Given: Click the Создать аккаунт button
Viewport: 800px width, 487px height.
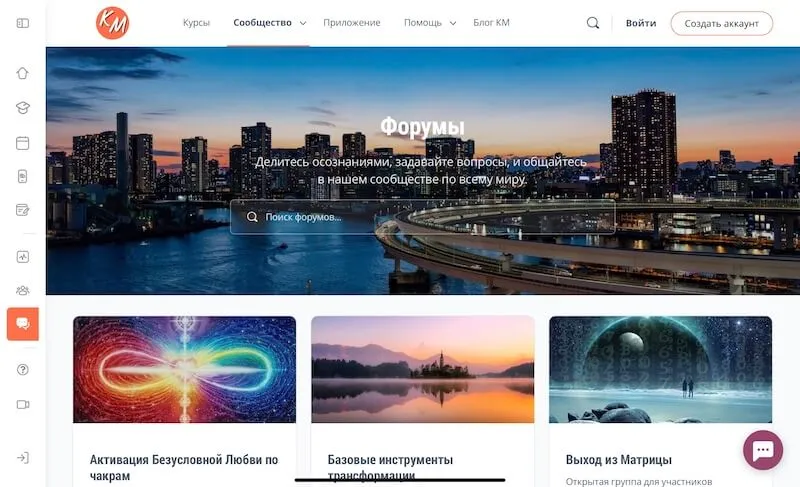Looking at the screenshot, I should [721, 23].
